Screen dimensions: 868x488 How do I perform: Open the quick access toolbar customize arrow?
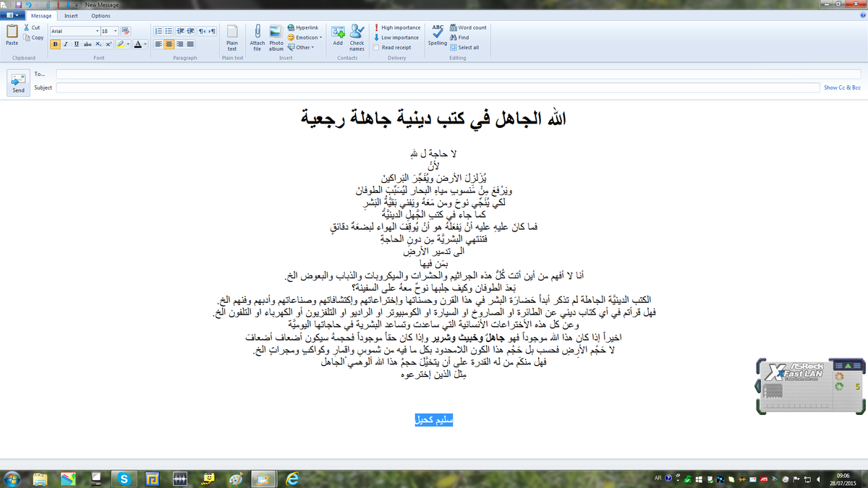(77, 4)
